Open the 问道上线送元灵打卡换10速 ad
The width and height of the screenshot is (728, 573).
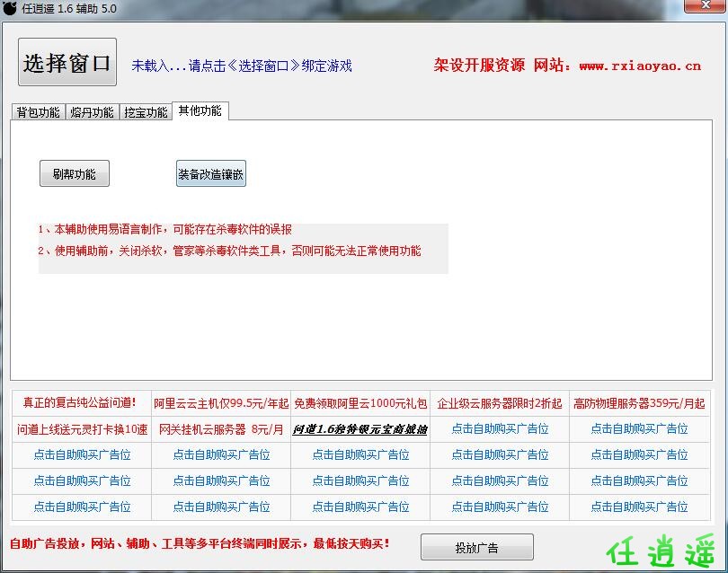(82, 429)
